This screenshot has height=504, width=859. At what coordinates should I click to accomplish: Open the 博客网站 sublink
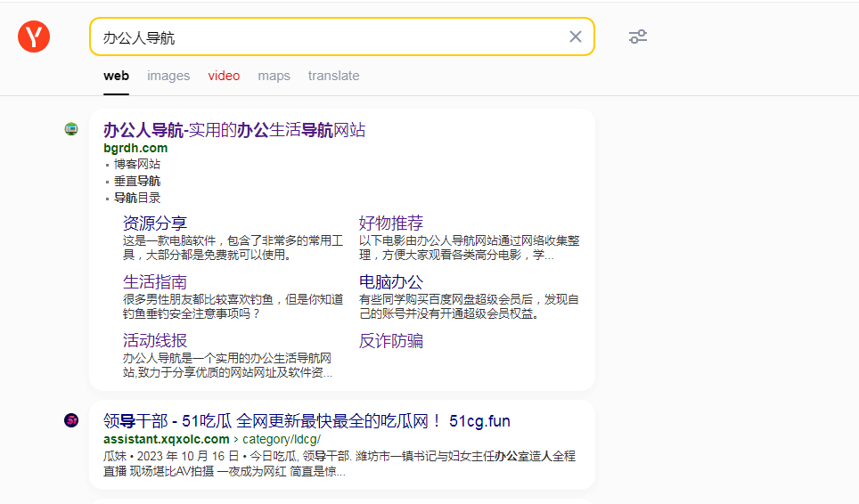[137, 164]
